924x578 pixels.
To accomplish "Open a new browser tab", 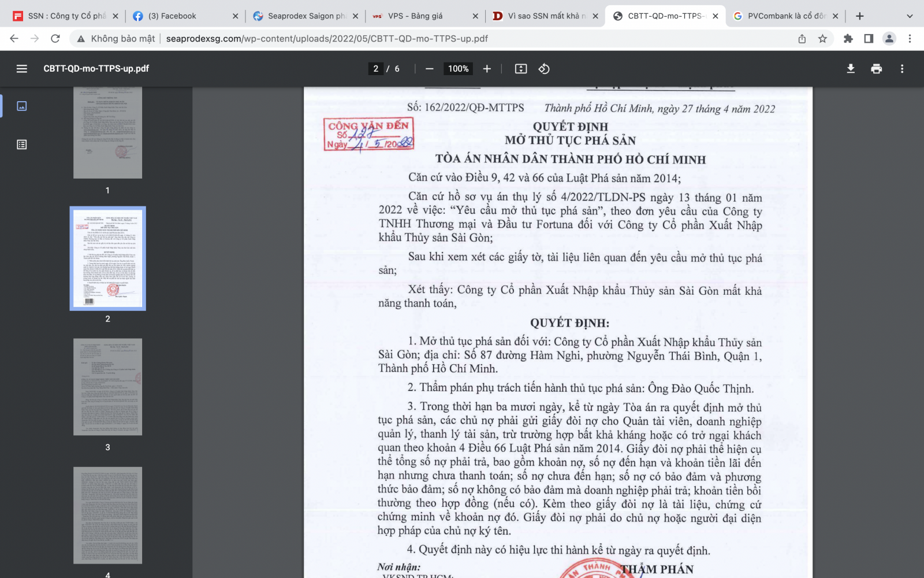I will (x=860, y=16).
